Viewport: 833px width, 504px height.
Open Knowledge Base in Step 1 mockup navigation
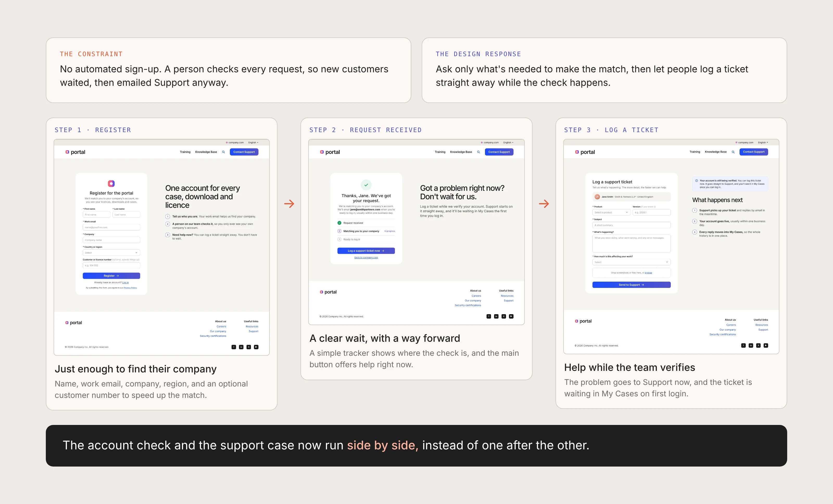[x=206, y=152]
